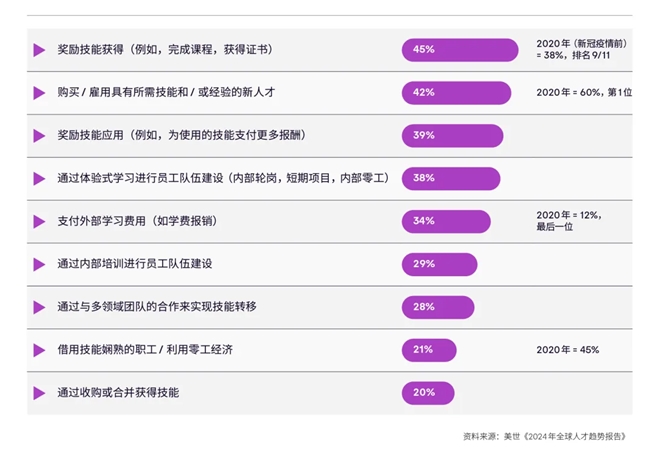Viewport: 650px width, 454px height.
Task: Click the 34% progress bar
Action: point(446,221)
